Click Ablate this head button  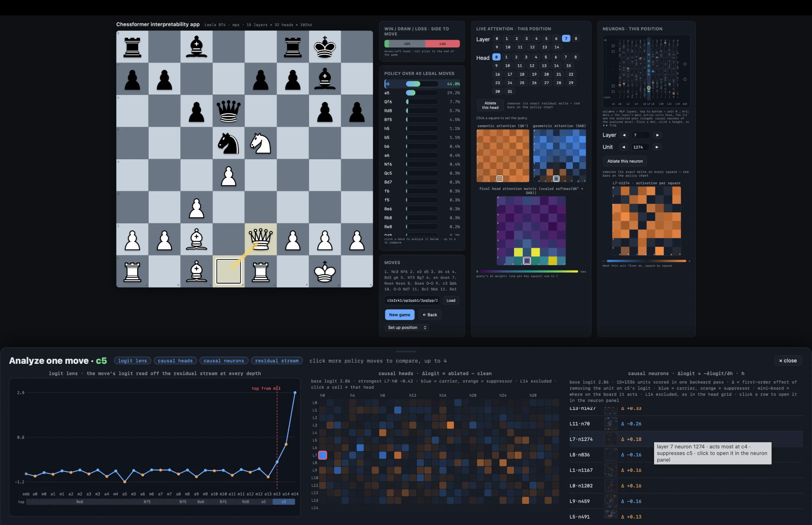point(490,106)
